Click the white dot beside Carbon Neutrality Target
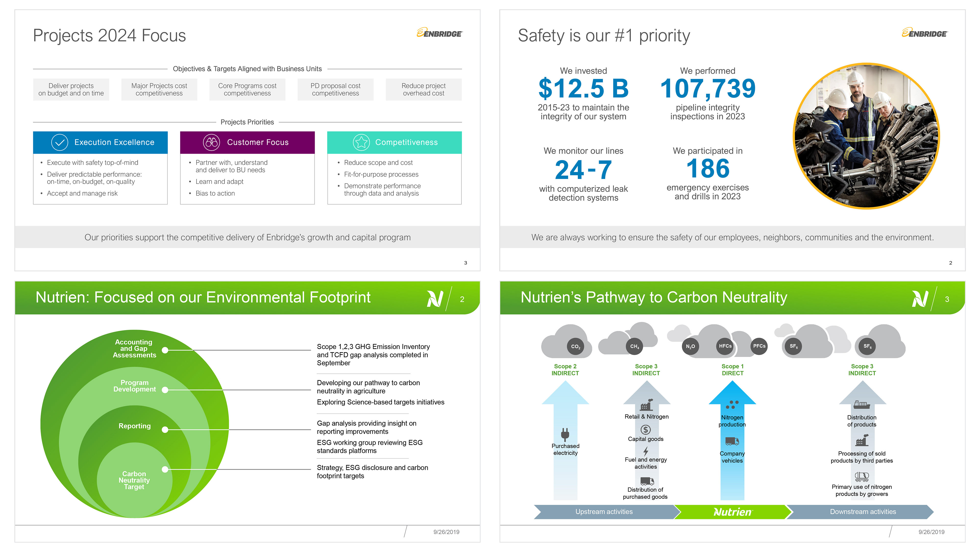 [165, 469]
